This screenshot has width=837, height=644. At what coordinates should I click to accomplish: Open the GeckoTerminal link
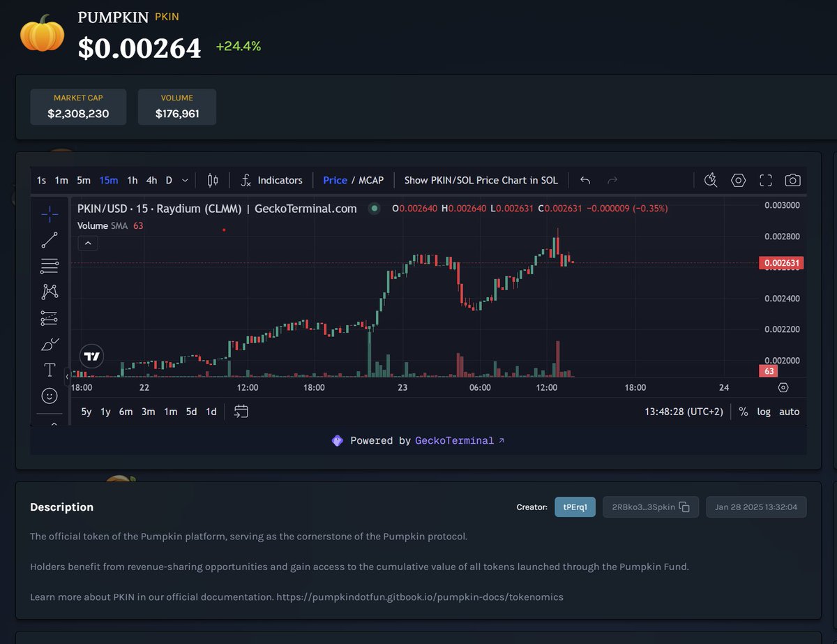click(x=453, y=440)
